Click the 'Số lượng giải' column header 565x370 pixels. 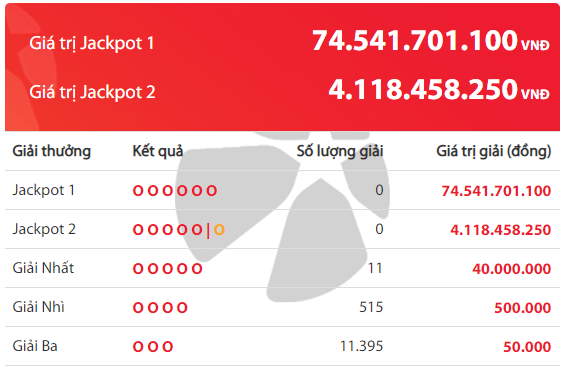tap(340, 151)
